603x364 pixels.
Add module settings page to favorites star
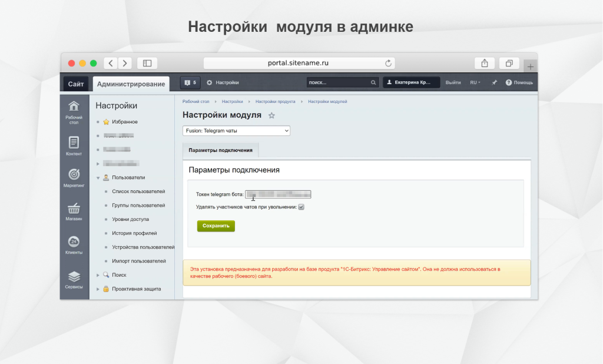[x=271, y=115]
